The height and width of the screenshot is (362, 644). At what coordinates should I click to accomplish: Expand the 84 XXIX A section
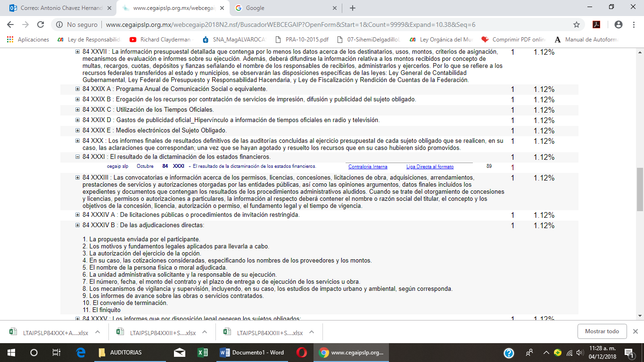tap(78, 89)
